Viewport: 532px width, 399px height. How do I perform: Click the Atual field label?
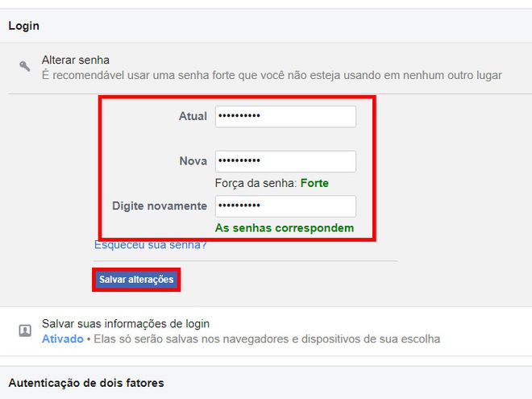coord(193,116)
